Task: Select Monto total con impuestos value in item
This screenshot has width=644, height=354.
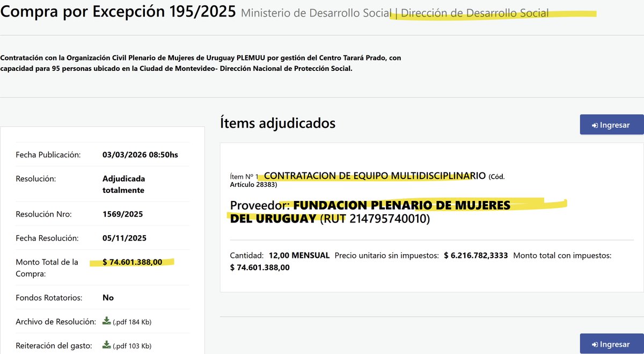Action: coord(260,268)
